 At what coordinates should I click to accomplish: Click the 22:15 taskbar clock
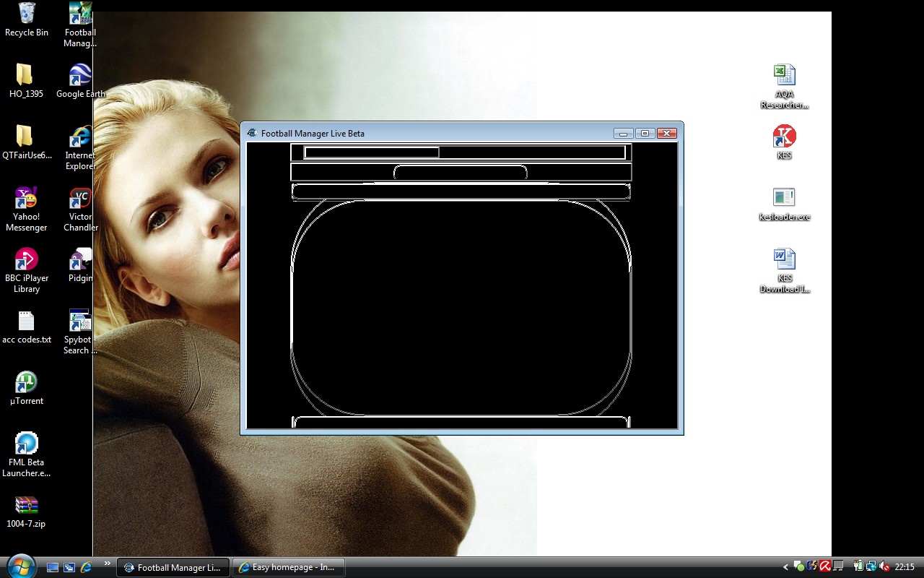pyautogui.click(x=905, y=567)
